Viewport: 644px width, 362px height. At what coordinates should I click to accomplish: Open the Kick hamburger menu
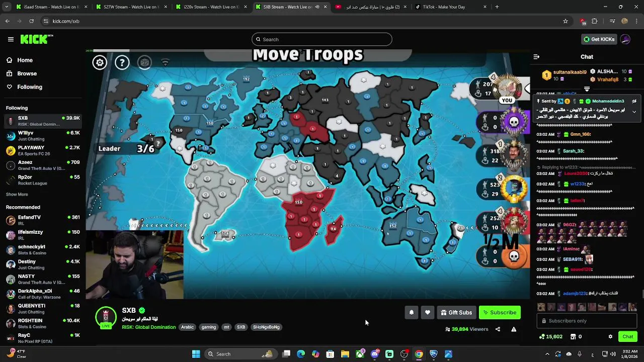(x=11, y=39)
